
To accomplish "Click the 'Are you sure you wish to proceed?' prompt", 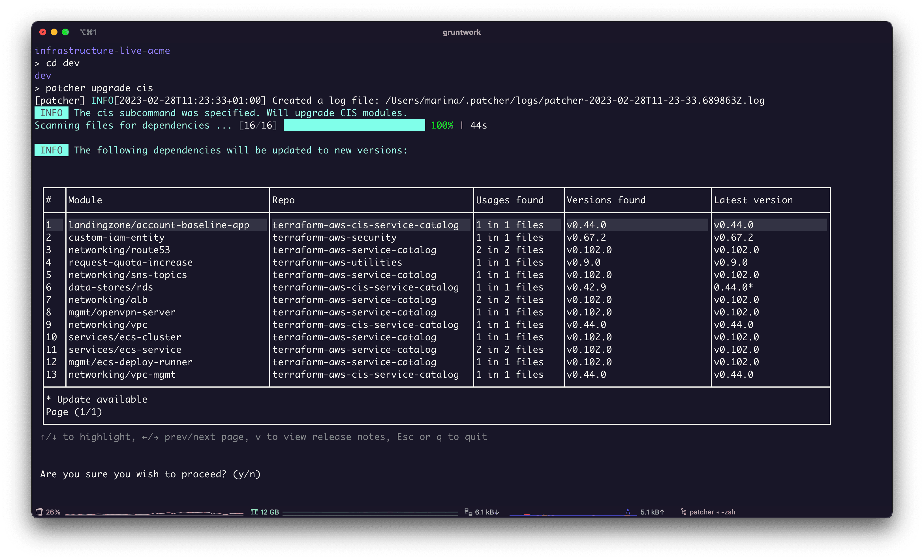I will tap(150, 474).
